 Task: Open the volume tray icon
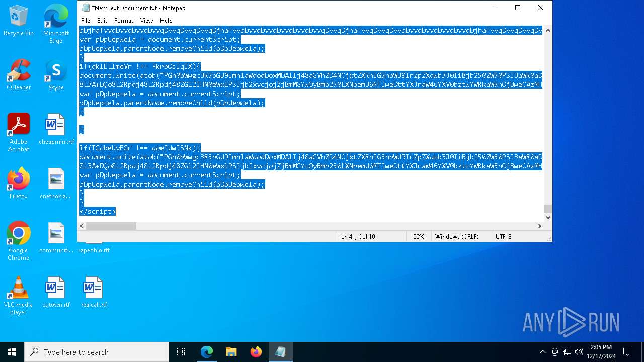pos(579,352)
